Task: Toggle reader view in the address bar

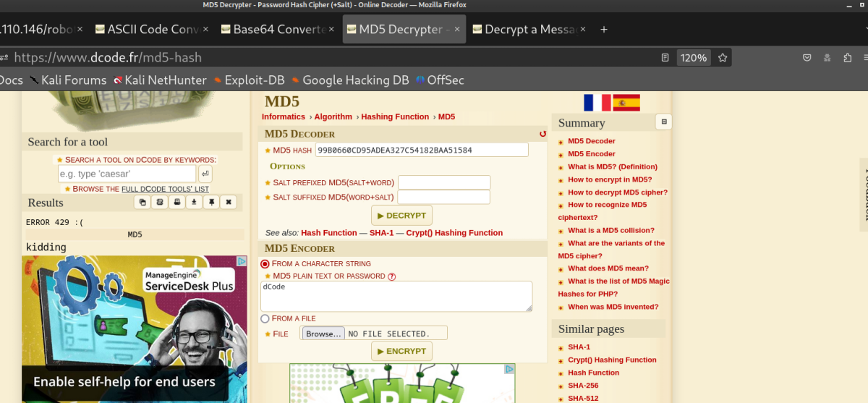Action: tap(665, 57)
